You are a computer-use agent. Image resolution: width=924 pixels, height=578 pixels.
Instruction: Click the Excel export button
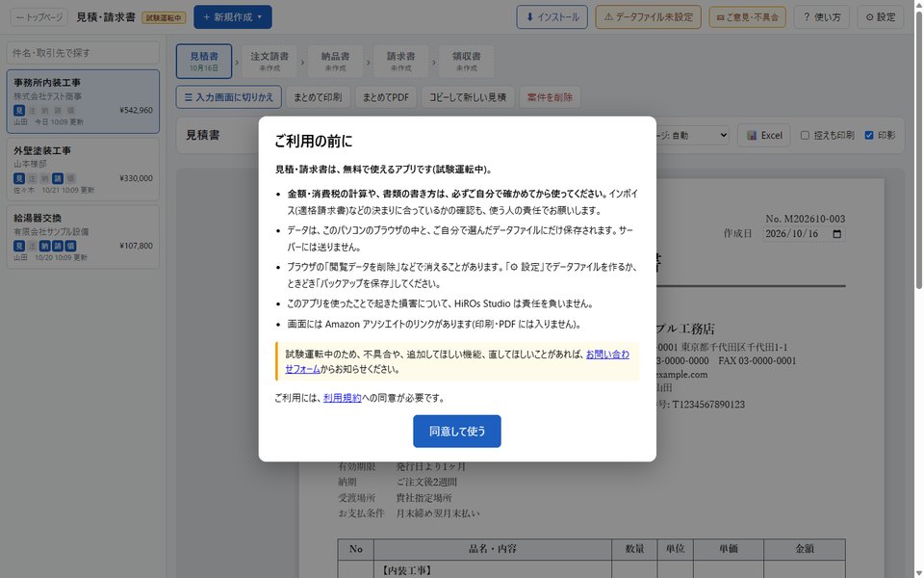pos(763,135)
